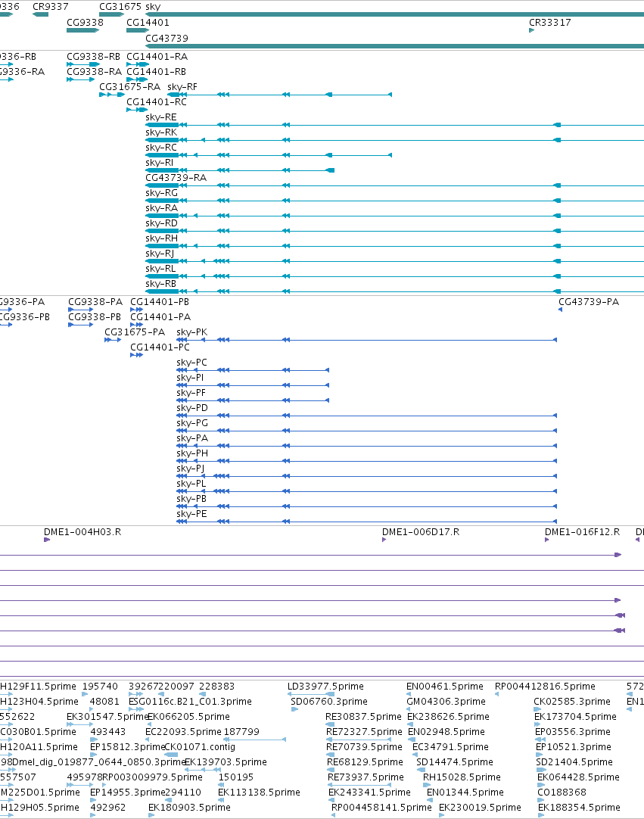This screenshot has height=819, width=644.
Task: Click the sky-RB transcript label
Action: [x=161, y=284]
